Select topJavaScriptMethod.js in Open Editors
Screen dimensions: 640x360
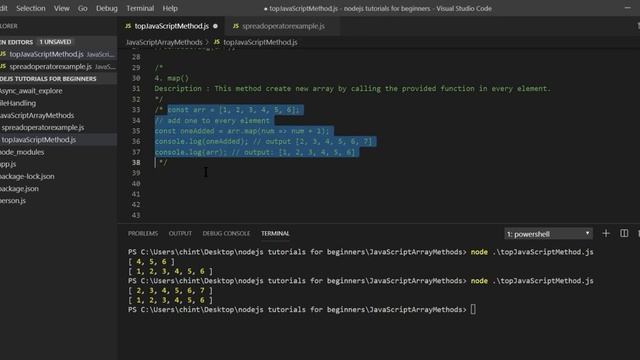58,54
